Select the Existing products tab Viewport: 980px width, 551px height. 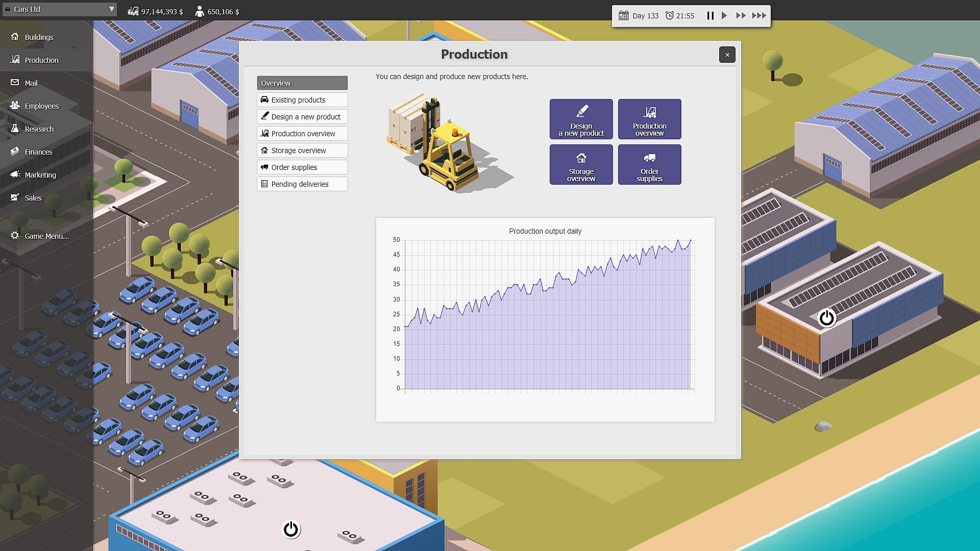point(302,100)
